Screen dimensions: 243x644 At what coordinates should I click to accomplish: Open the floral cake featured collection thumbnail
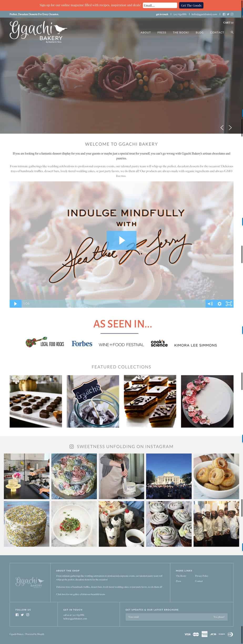[207, 401]
